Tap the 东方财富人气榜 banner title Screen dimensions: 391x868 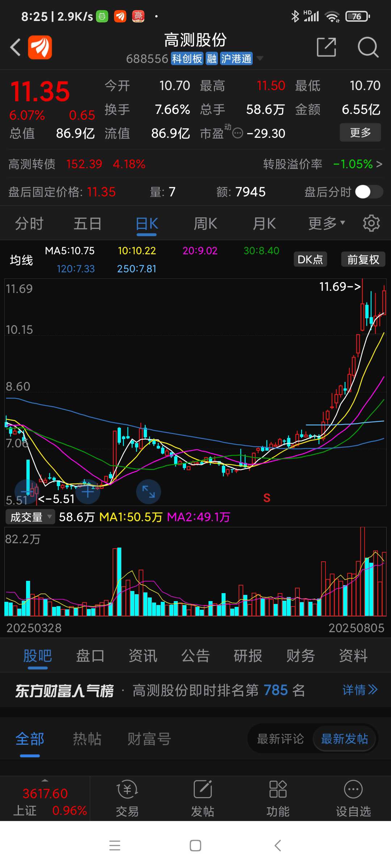[64, 690]
